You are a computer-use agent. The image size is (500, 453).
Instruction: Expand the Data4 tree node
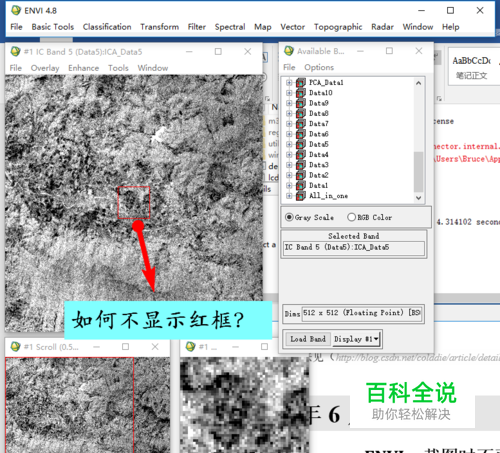pyautogui.click(x=289, y=155)
